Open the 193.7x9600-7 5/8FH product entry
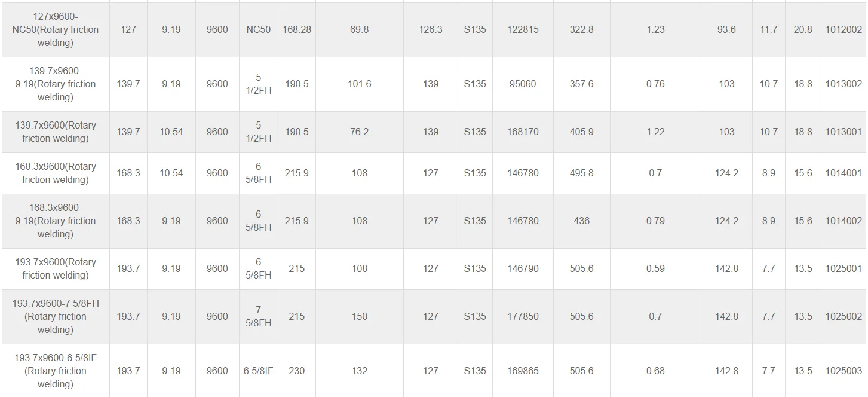The image size is (868, 397). click(x=55, y=316)
